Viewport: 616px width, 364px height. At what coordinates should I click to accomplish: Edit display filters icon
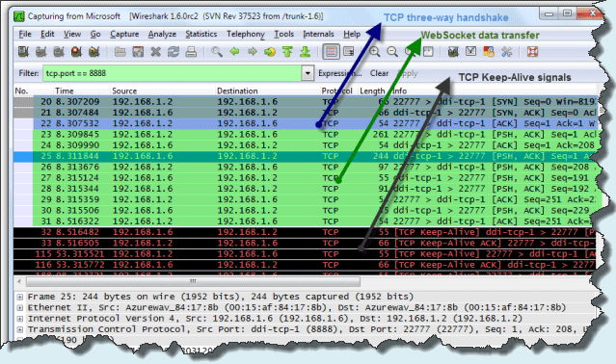[471, 52]
